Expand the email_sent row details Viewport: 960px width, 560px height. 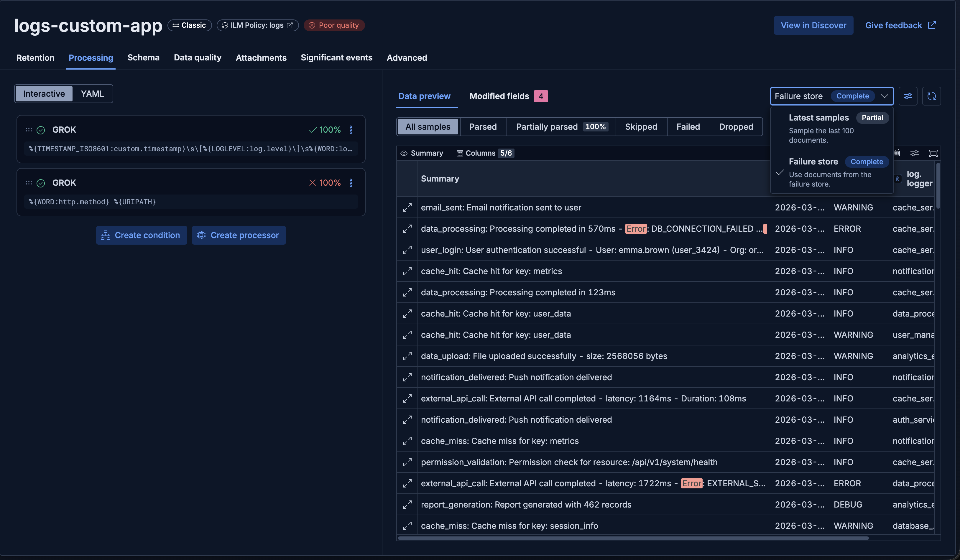point(407,207)
